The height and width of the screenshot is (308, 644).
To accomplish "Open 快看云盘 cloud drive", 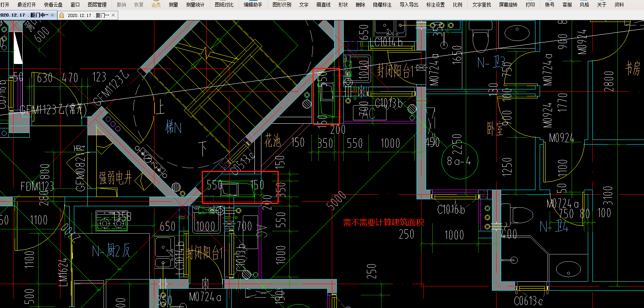I will tap(53, 5).
